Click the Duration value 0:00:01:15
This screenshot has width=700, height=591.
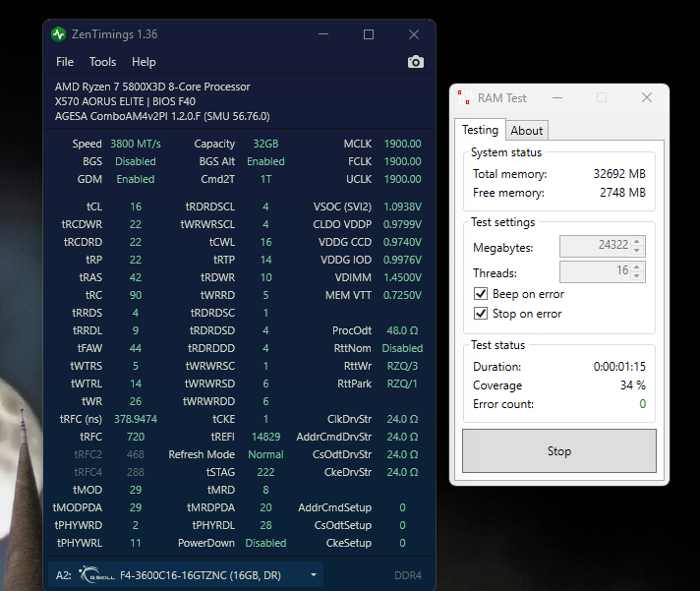click(619, 367)
